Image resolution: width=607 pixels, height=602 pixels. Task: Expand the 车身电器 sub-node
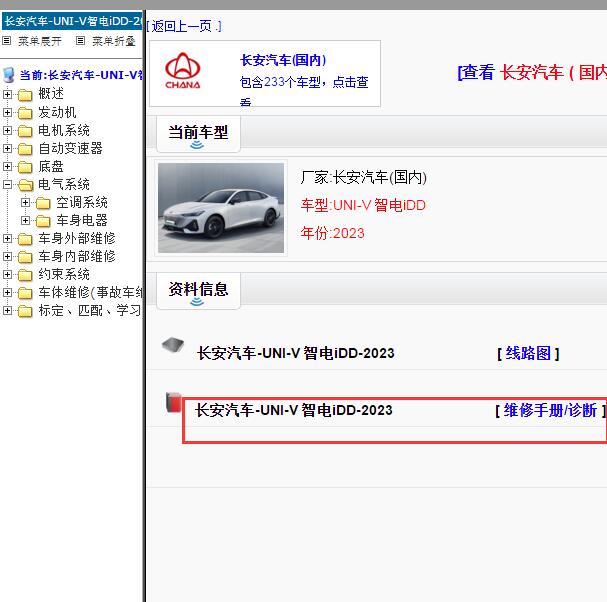click(25, 220)
